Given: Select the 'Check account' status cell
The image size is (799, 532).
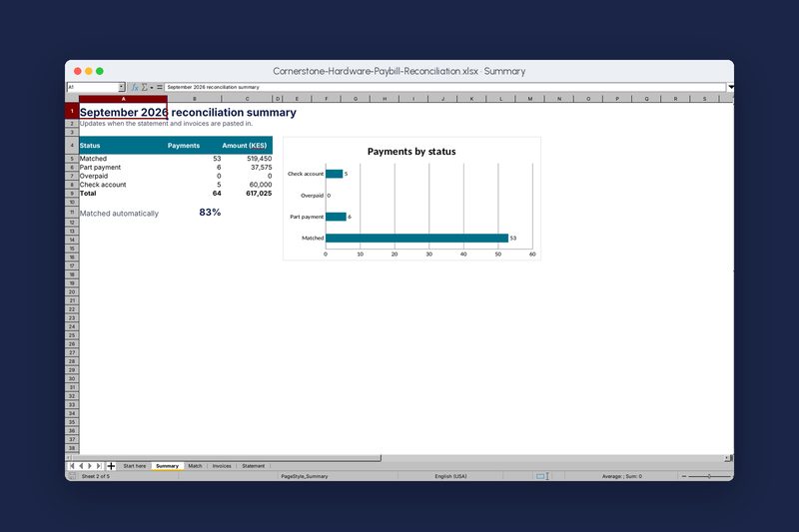Looking at the screenshot, I should point(123,185).
